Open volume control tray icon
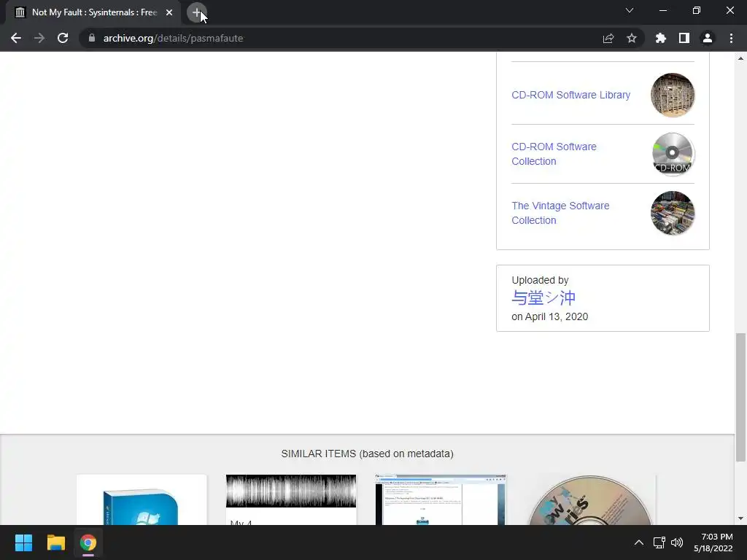The width and height of the screenshot is (747, 560). [x=676, y=542]
